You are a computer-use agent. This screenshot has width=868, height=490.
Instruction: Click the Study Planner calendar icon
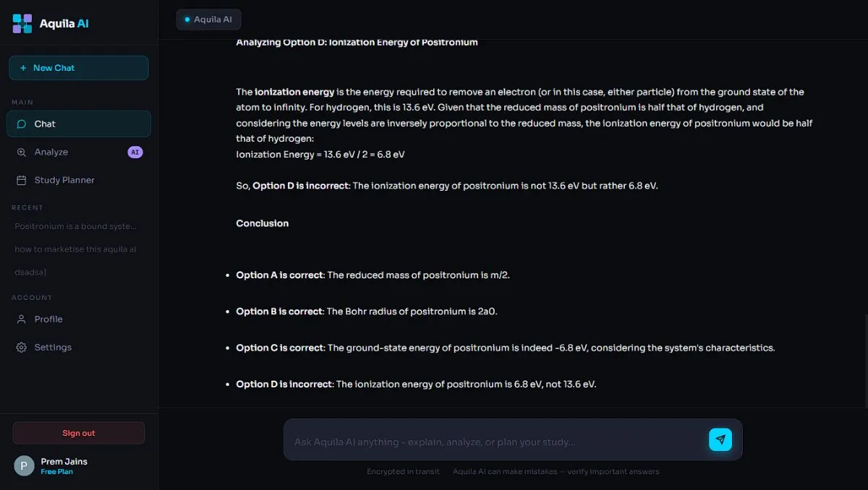(21, 180)
